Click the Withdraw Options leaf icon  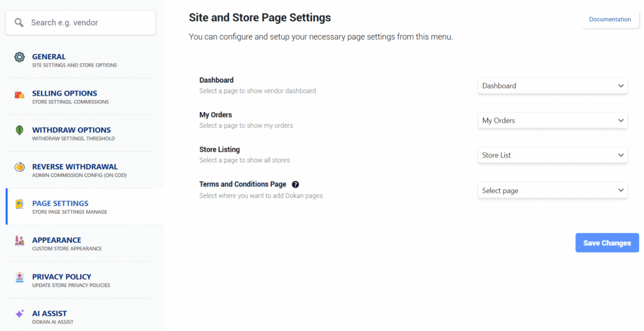(x=19, y=131)
